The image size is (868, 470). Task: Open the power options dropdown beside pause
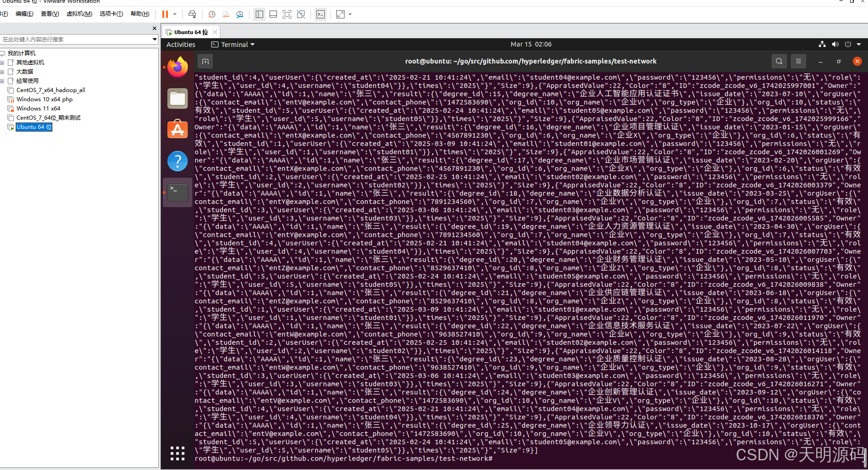point(175,14)
